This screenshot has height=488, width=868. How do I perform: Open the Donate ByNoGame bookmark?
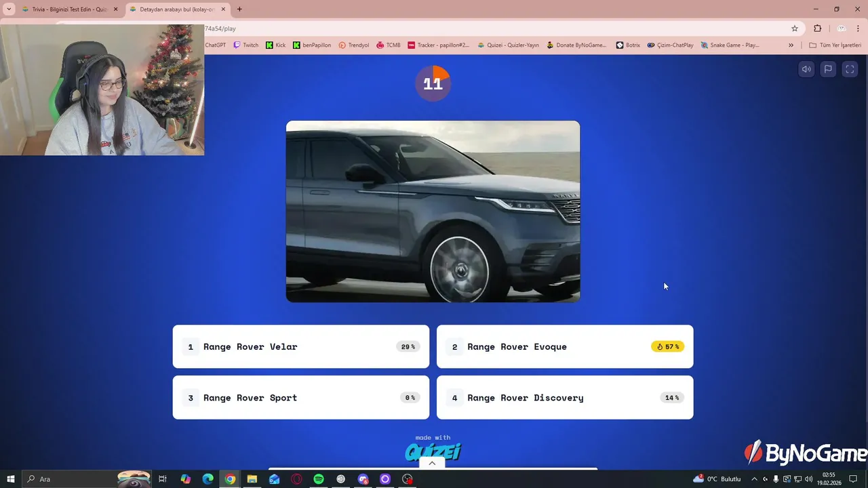tap(576, 45)
